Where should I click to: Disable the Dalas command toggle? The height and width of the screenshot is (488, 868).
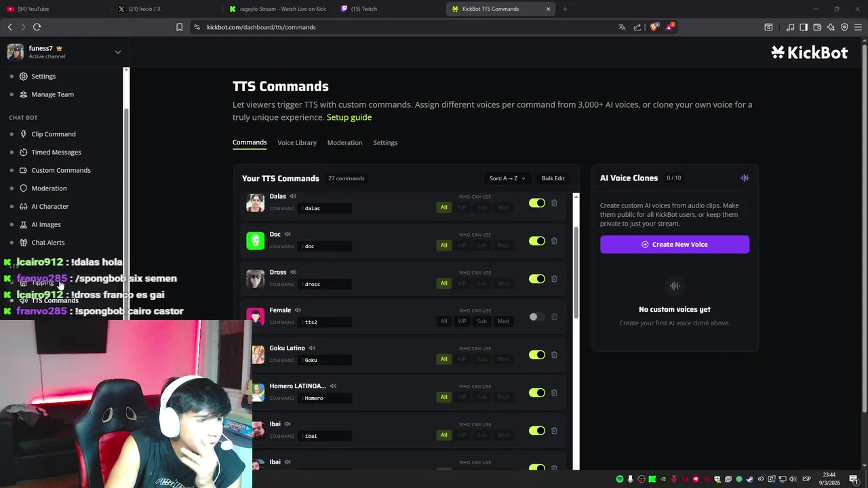click(537, 203)
